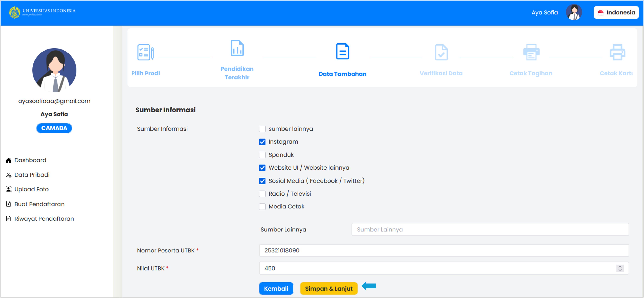Viewport: 644px width, 298px height.
Task: Click the Pilih Prodi step icon
Action: click(145, 52)
